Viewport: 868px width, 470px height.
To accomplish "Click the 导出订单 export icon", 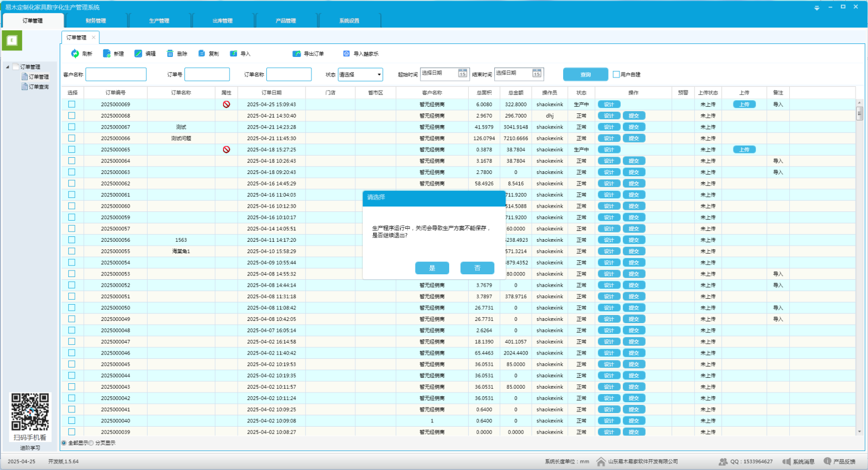I will click(x=297, y=54).
